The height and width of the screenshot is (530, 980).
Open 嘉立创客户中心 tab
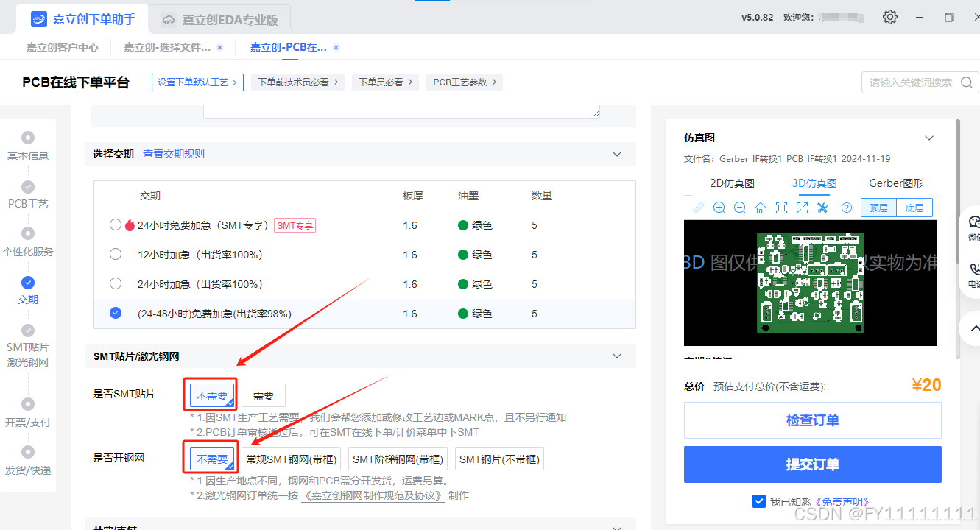(63, 47)
